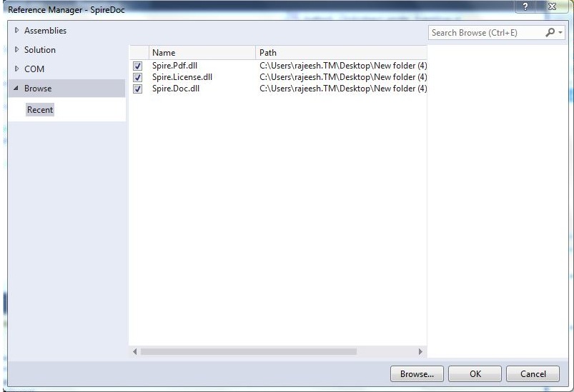Collapse the Browse tree node
Viewport: 574px width, 392px height.
pyautogui.click(x=16, y=88)
